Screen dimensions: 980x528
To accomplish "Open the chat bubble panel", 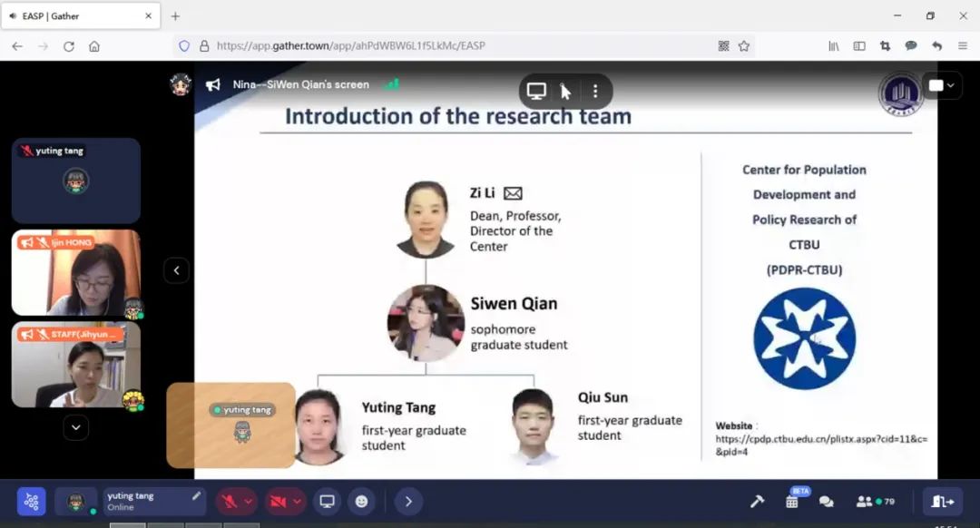I will [826, 502].
